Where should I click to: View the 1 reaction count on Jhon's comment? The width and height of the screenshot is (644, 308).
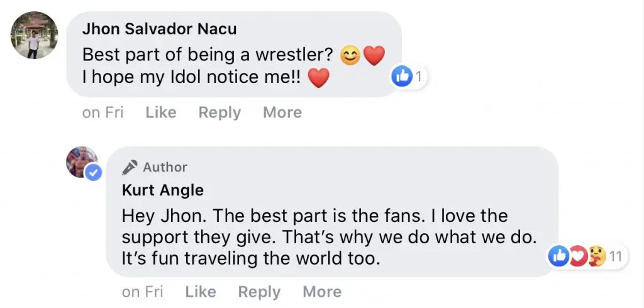pos(418,77)
